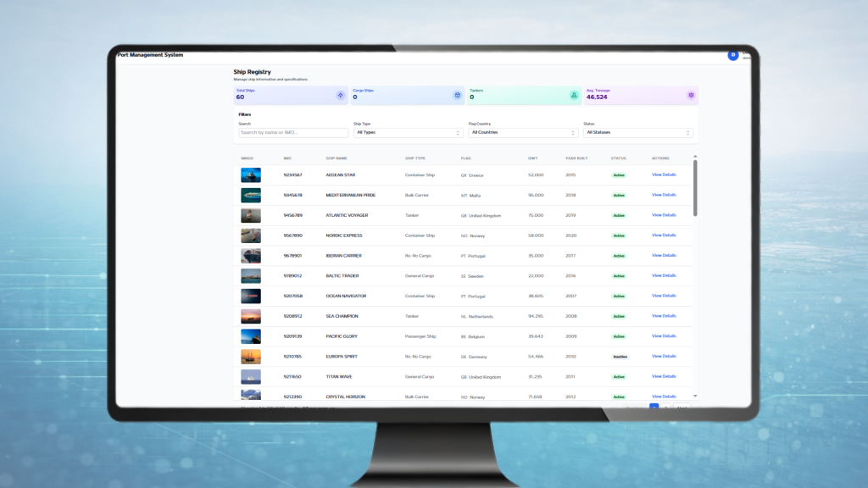Open IBERIAN CARRIER ship thumbnail
This screenshot has height=488, width=868.
click(x=251, y=256)
